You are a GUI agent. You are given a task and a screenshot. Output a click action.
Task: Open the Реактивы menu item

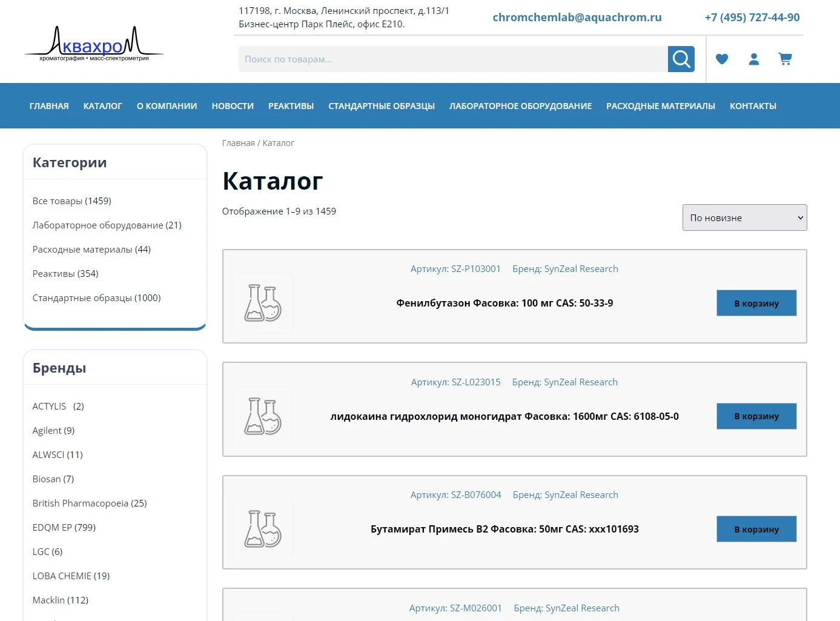click(291, 106)
